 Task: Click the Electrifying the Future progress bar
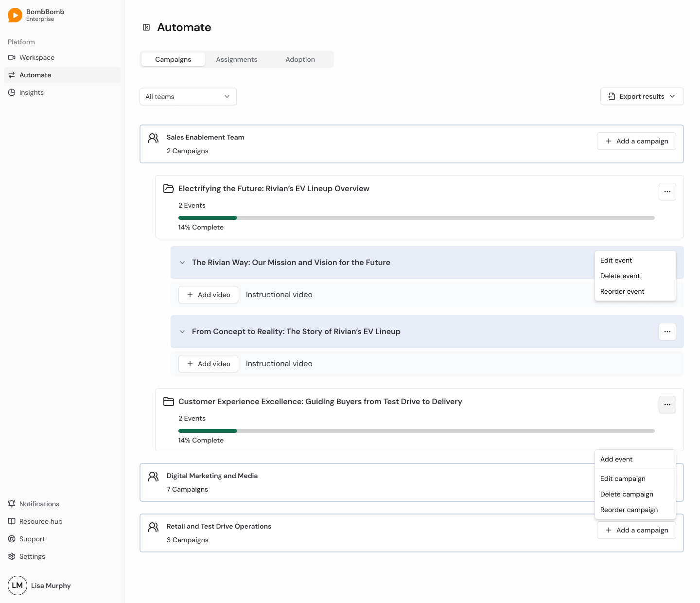(416, 218)
